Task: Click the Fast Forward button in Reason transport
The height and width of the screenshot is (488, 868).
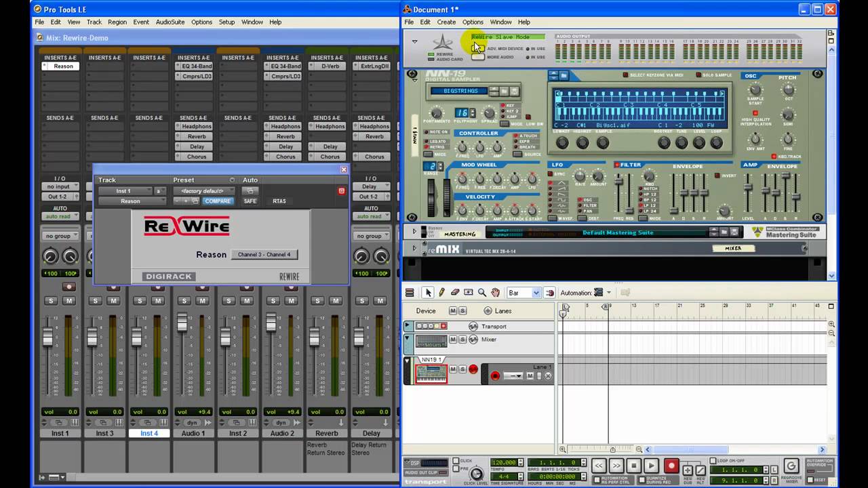Action: tap(616, 466)
